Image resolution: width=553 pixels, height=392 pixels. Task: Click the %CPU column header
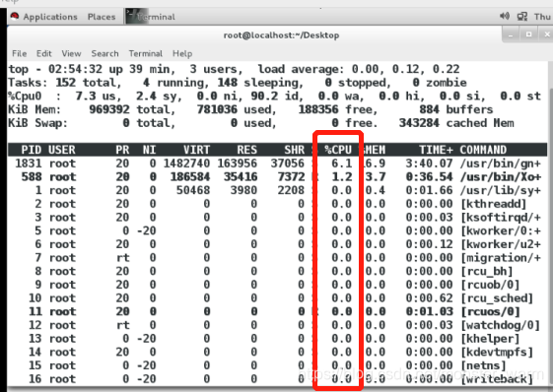[338, 150]
